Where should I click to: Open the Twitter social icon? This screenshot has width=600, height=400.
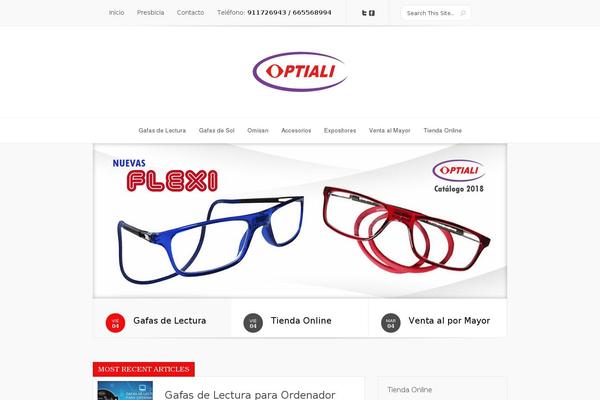pyautogui.click(x=364, y=13)
